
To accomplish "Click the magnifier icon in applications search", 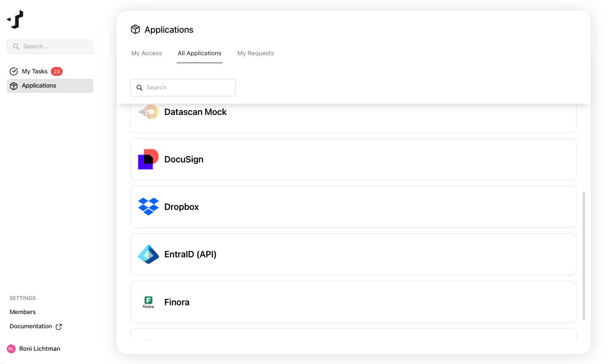I will coord(139,88).
